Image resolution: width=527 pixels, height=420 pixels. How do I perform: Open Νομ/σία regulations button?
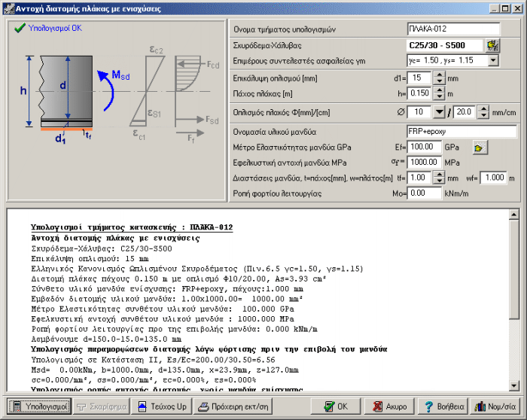pos(495,406)
